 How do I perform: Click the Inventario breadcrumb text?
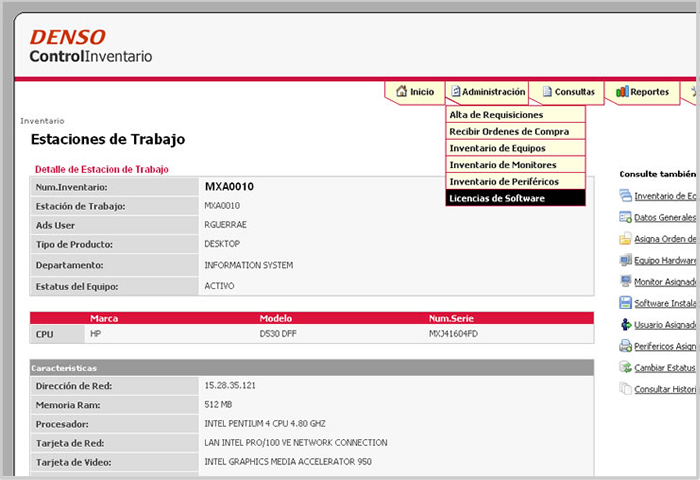(42, 121)
